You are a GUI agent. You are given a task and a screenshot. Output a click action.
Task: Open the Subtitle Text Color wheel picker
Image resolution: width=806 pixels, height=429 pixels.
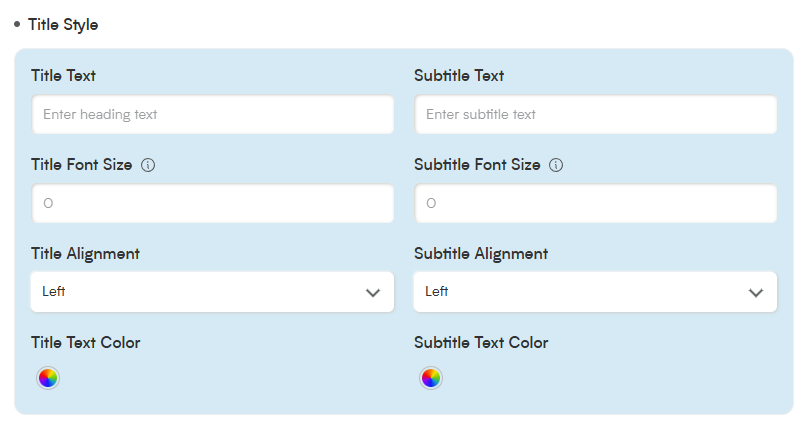pyautogui.click(x=431, y=378)
